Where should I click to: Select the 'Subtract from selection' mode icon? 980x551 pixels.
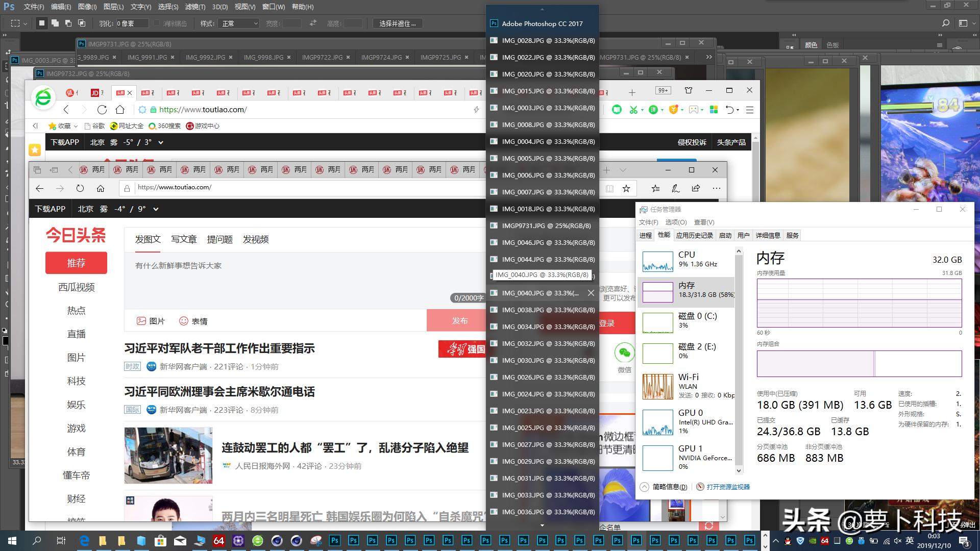coord(68,23)
